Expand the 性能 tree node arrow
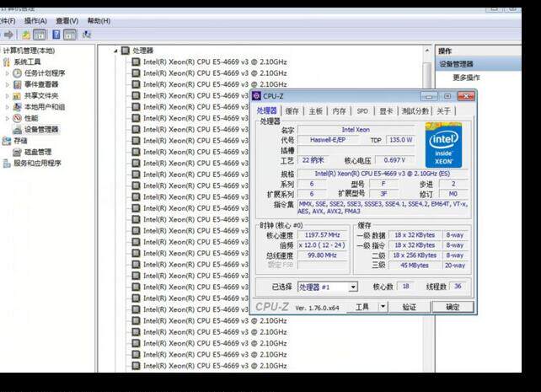The width and height of the screenshot is (541, 392). [8, 118]
